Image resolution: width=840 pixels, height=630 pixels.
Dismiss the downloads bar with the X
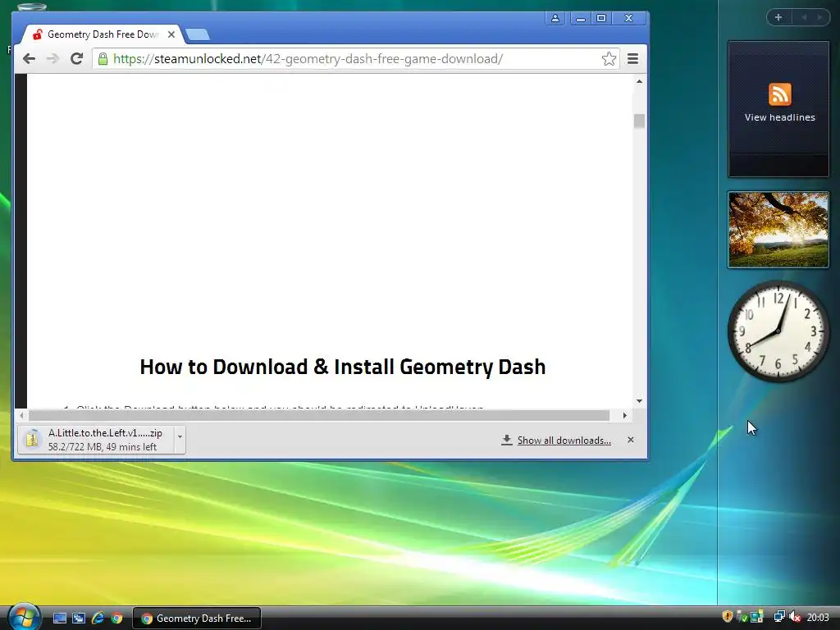click(x=631, y=440)
